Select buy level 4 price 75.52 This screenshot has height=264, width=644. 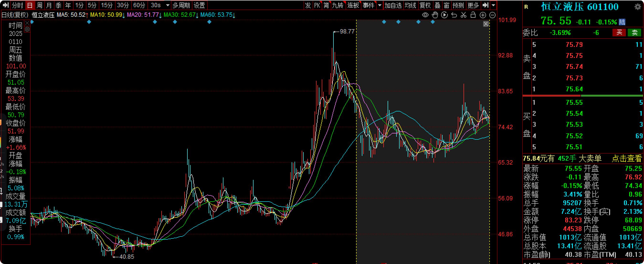574,136
